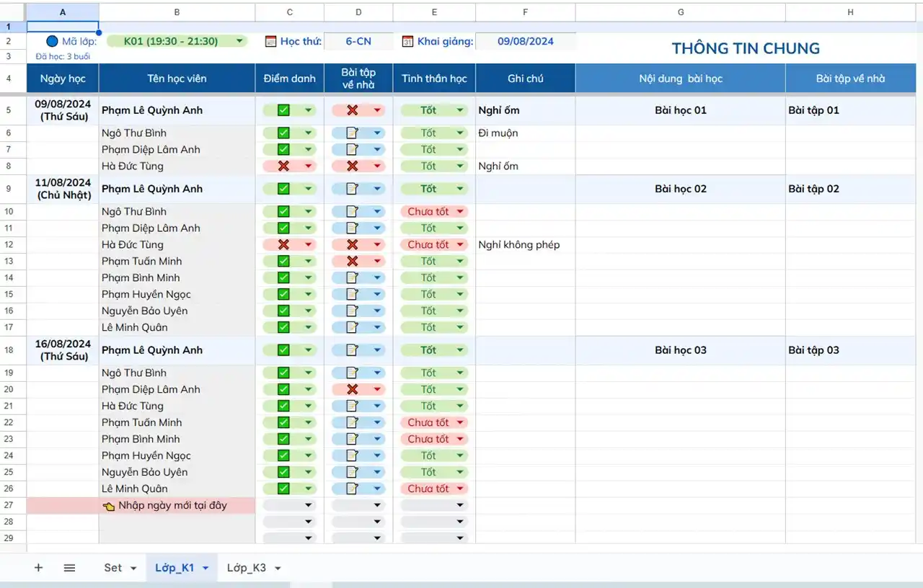Click homework note icon for Lê Minh Quân row 26
This screenshot has width=923, height=588.
pyautogui.click(x=352, y=489)
